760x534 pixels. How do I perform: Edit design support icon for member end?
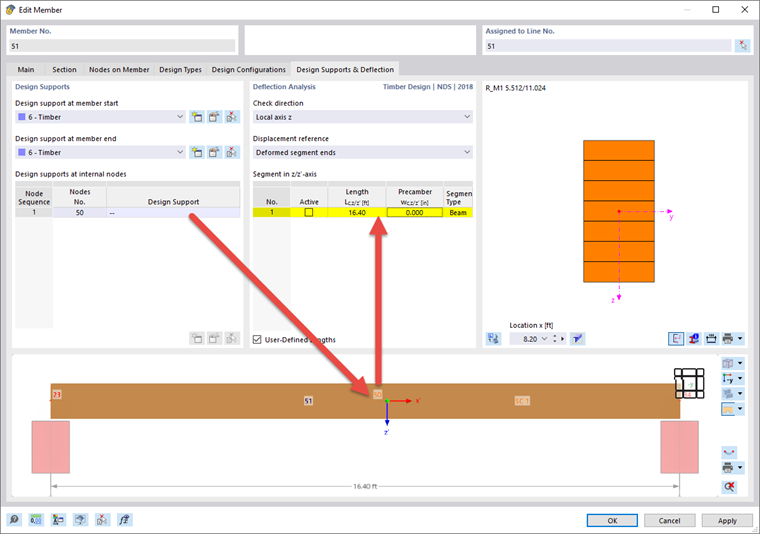[x=214, y=152]
